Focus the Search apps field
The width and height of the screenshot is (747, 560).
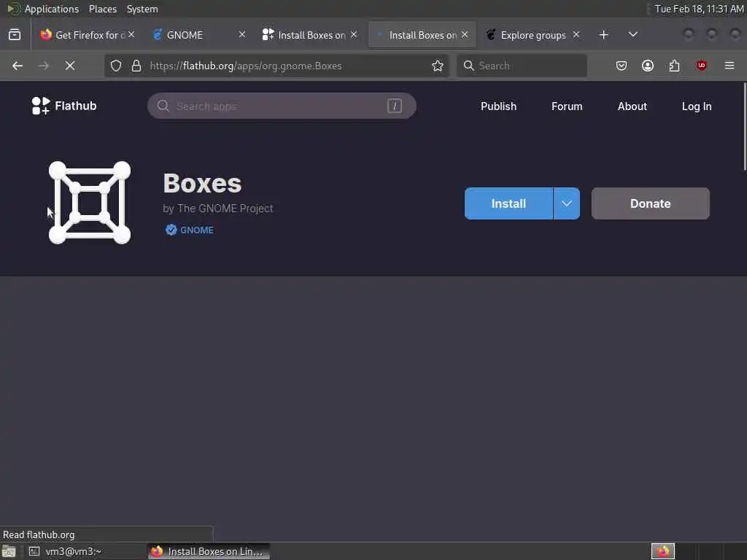[x=282, y=106]
